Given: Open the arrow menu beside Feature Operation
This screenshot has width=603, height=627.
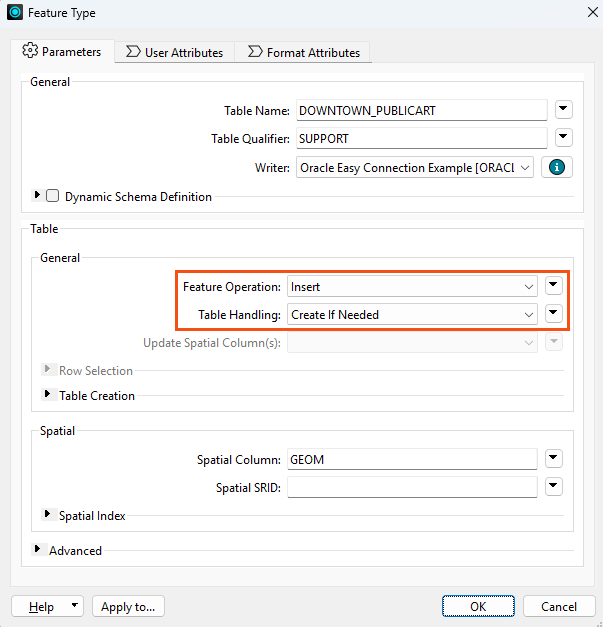Looking at the screenshot, I should (553, 286).
